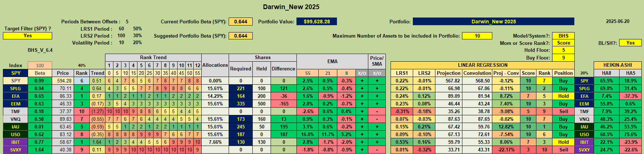Select the SPLG Required shares cell 221
The width and height of the screenshot is (644, 154).
click(241, 88)
